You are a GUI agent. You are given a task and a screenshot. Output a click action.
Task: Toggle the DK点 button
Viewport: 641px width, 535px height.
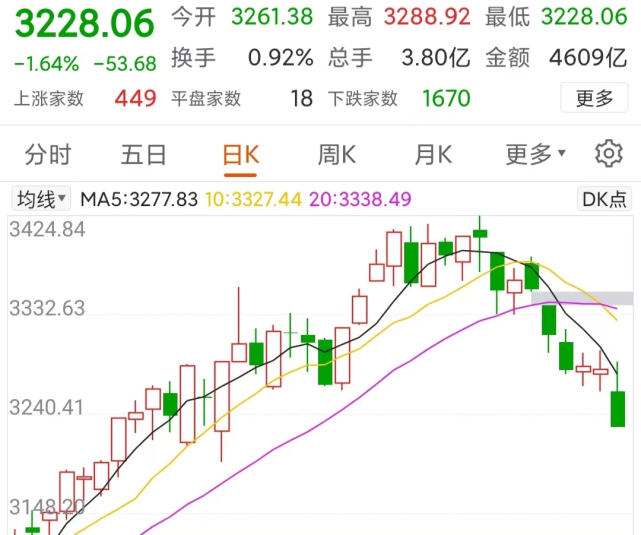[x=605, y=199]
